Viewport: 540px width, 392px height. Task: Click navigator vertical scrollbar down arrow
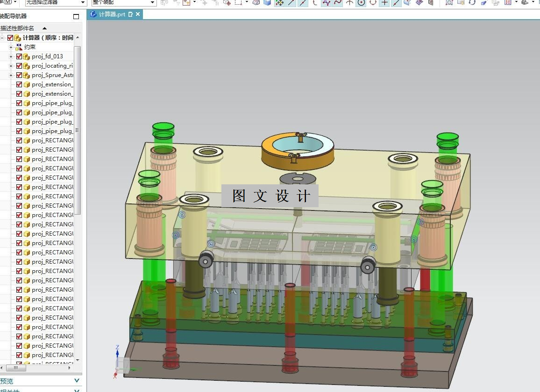point(78,360)
